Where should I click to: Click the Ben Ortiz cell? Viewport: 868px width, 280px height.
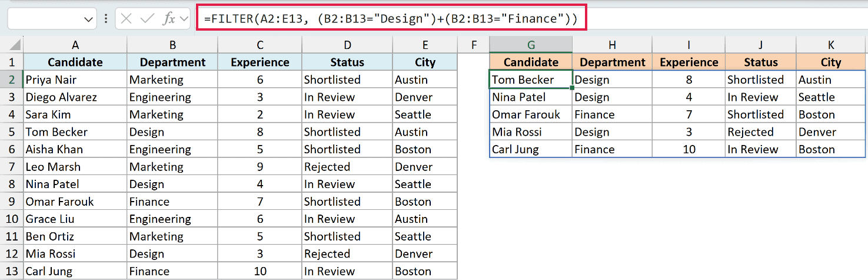75,236
